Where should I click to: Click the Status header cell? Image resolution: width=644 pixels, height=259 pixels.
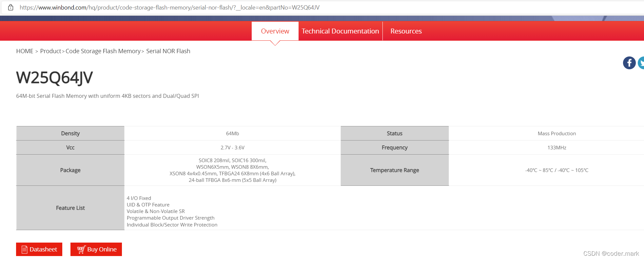[395, 133]
